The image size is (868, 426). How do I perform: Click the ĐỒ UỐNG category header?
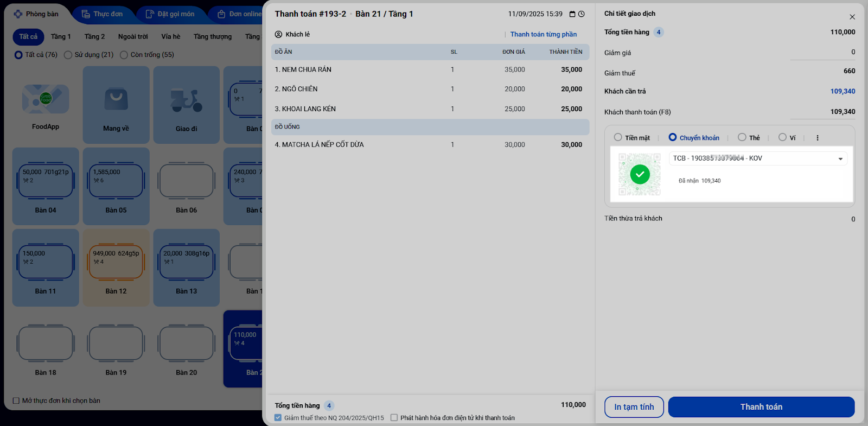click(x=430, y=127)
